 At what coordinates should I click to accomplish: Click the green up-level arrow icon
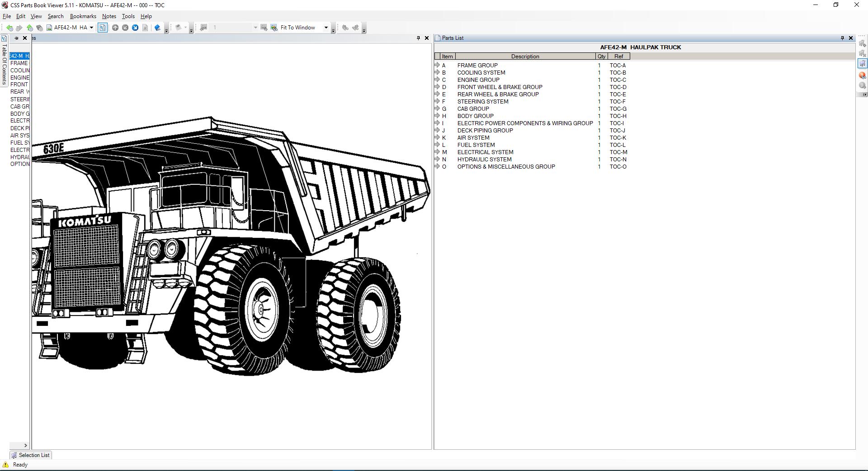point(29,28)
